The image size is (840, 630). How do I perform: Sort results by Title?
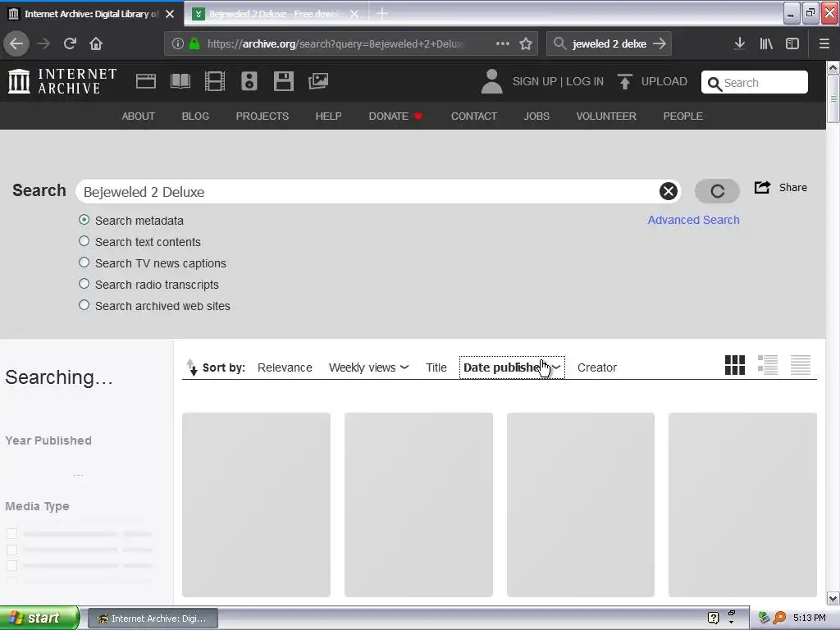436,367
